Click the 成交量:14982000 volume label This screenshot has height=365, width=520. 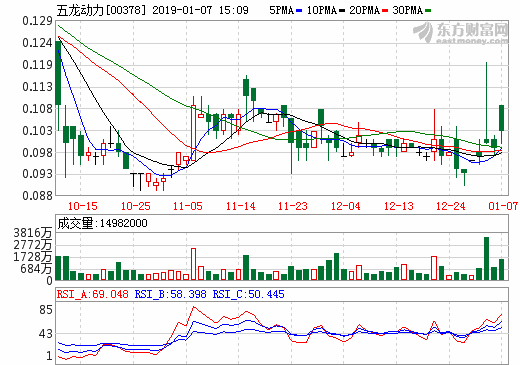click(102, 223)
